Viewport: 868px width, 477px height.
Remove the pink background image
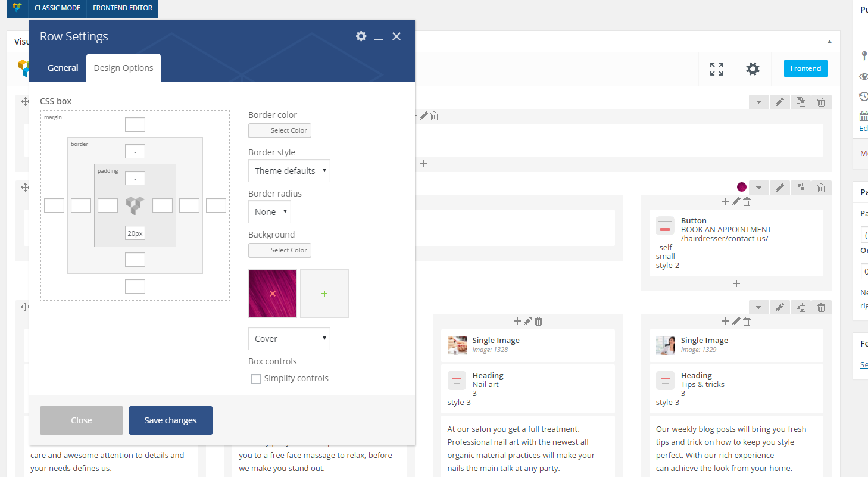coord(272,294)
